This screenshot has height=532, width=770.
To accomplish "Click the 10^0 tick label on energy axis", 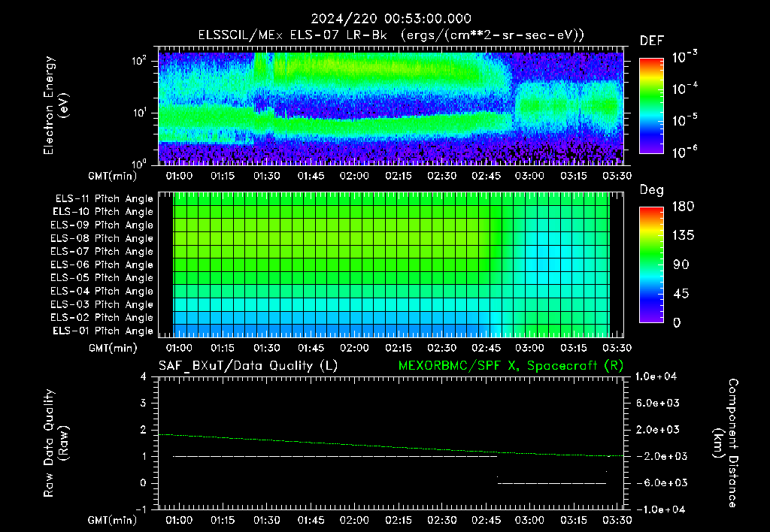I will [139, 163].
